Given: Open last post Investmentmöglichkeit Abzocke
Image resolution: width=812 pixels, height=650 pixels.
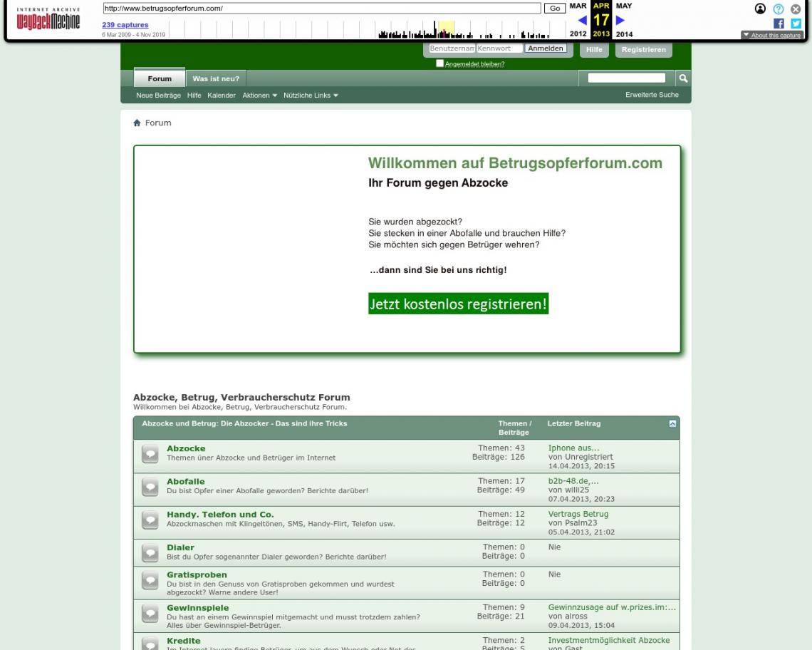Looking at the screenshot, I should [x=609, y=641].
